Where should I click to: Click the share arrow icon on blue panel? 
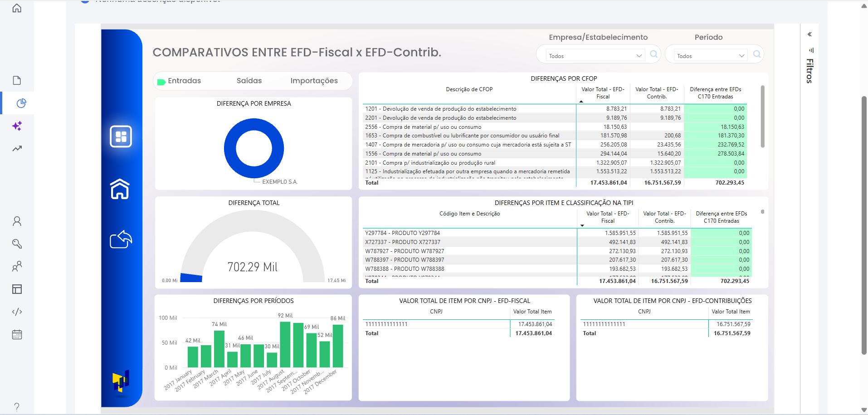(x=121, y=239)
